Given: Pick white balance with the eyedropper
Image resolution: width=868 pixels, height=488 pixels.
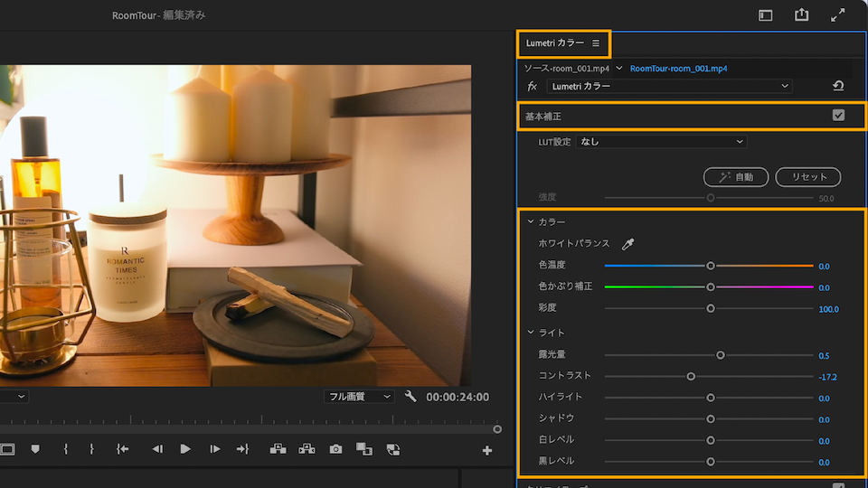Looking at the screenshot, I should tap(627, 244).
